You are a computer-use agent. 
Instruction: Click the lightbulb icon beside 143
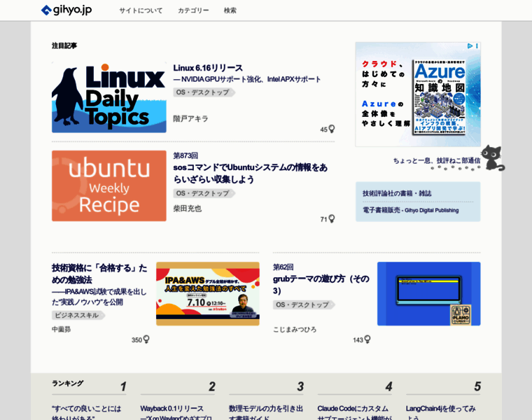coord(367,339)
